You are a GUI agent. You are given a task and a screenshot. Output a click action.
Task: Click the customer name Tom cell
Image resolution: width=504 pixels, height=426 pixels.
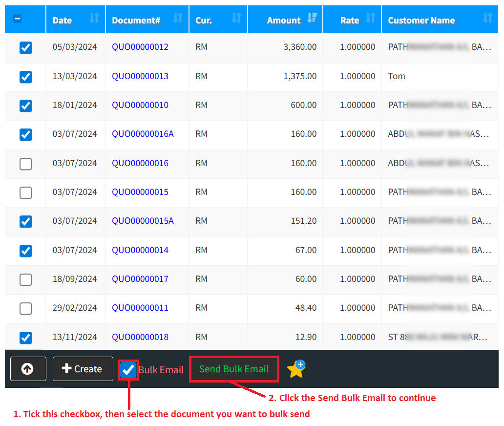[397, 76]
